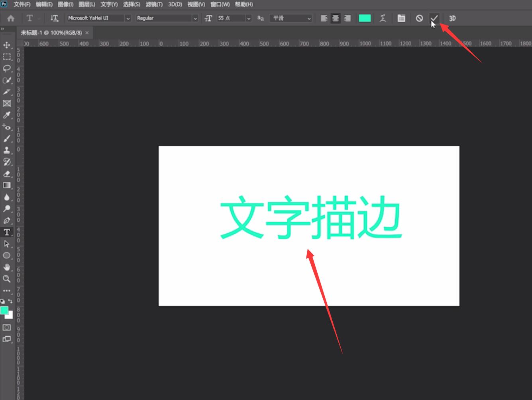Select the Pen tool

tap(7, 220)
